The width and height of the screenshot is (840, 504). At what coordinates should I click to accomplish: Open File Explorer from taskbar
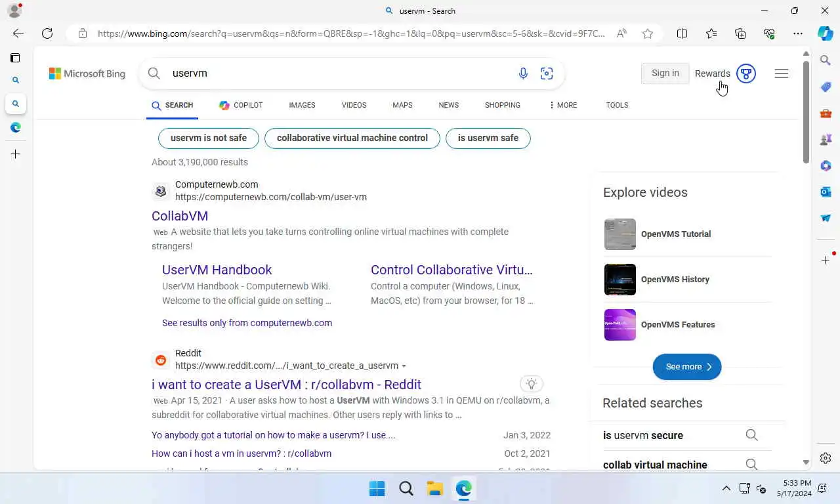[x=434, y=488]
